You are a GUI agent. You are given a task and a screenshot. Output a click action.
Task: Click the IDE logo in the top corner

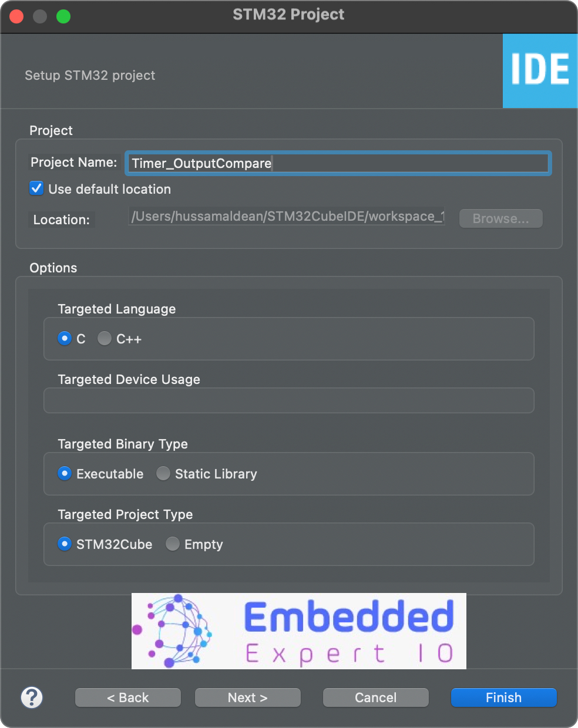(540, 70)
